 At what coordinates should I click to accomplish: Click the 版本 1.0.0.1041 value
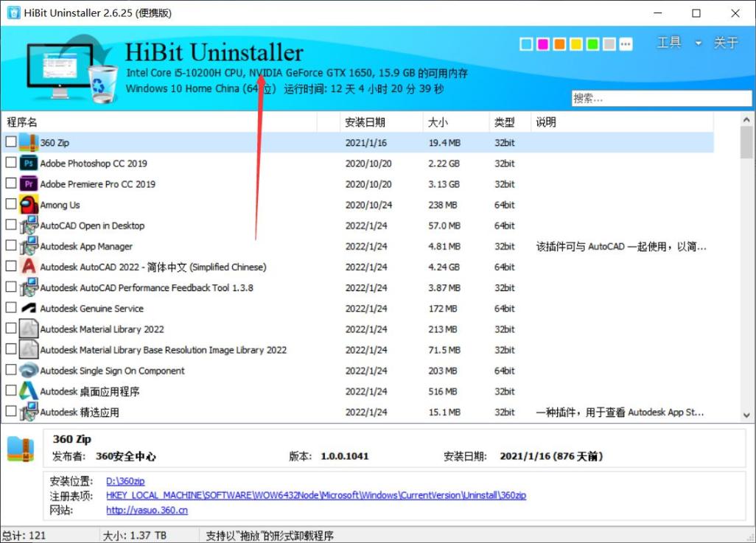pos(344,456)
